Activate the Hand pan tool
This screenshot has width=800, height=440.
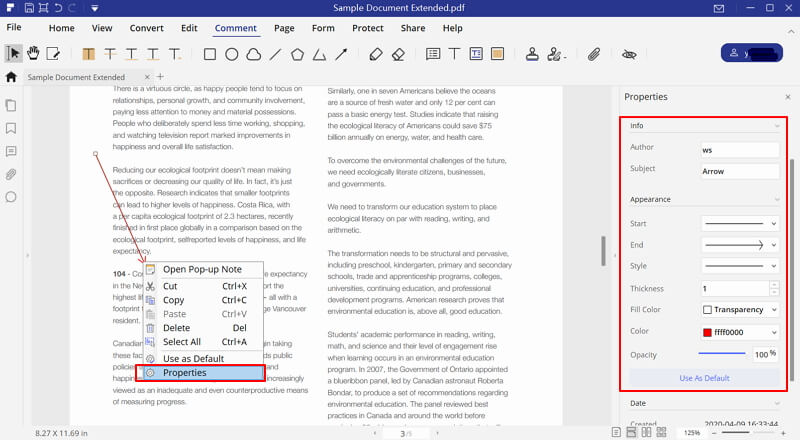pyautogui.click(x=33, y=53)
